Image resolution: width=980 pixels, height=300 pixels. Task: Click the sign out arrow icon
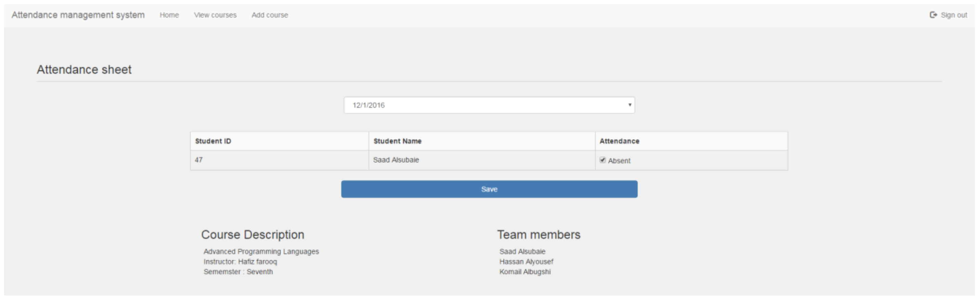(x=933, y=15)
